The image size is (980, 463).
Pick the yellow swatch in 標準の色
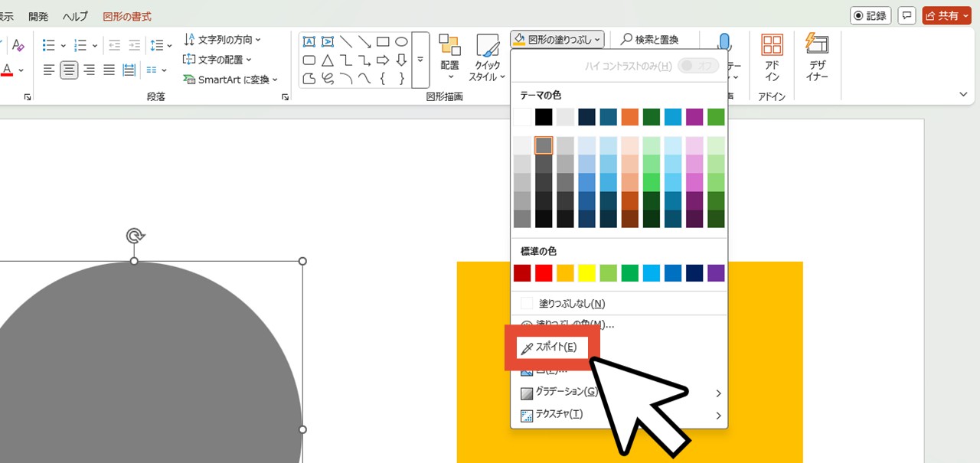point(586,273)
